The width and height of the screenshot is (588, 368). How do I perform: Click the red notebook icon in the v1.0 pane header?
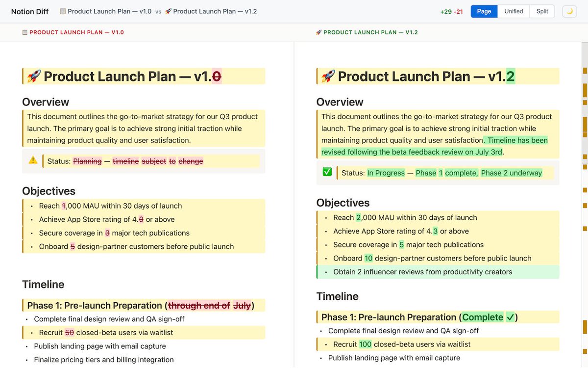[x=24, y=32]
